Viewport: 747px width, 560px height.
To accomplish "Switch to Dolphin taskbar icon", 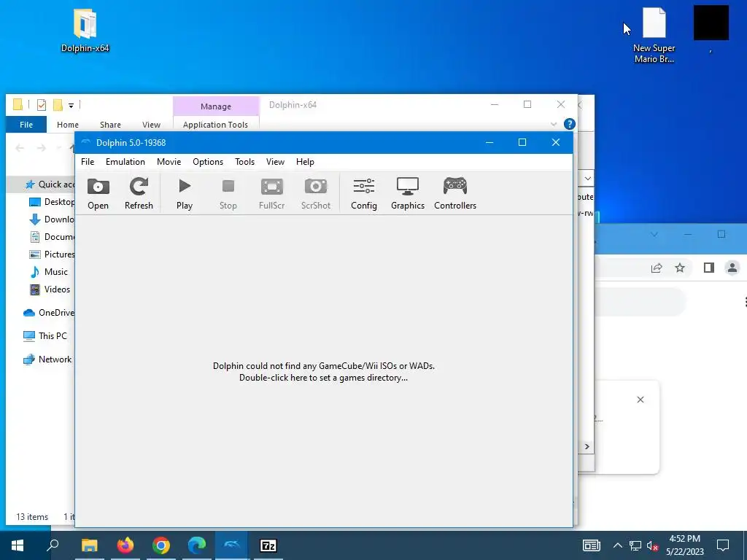I will [x=232, y=545].
